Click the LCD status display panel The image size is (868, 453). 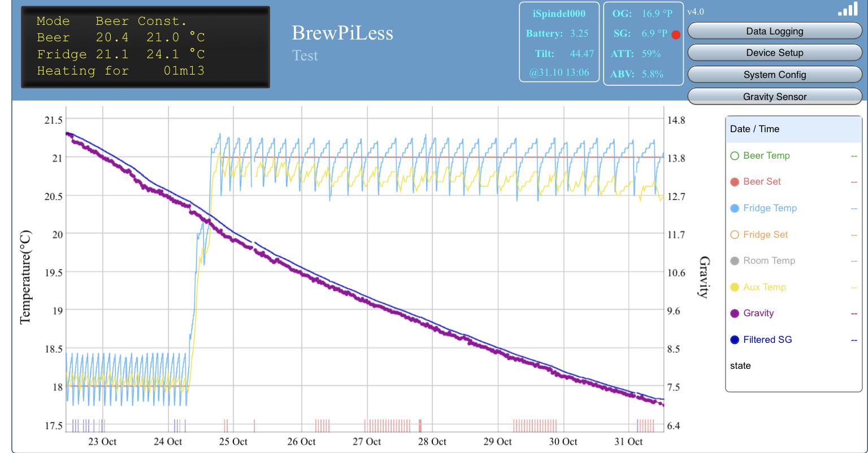click(145, 47)
